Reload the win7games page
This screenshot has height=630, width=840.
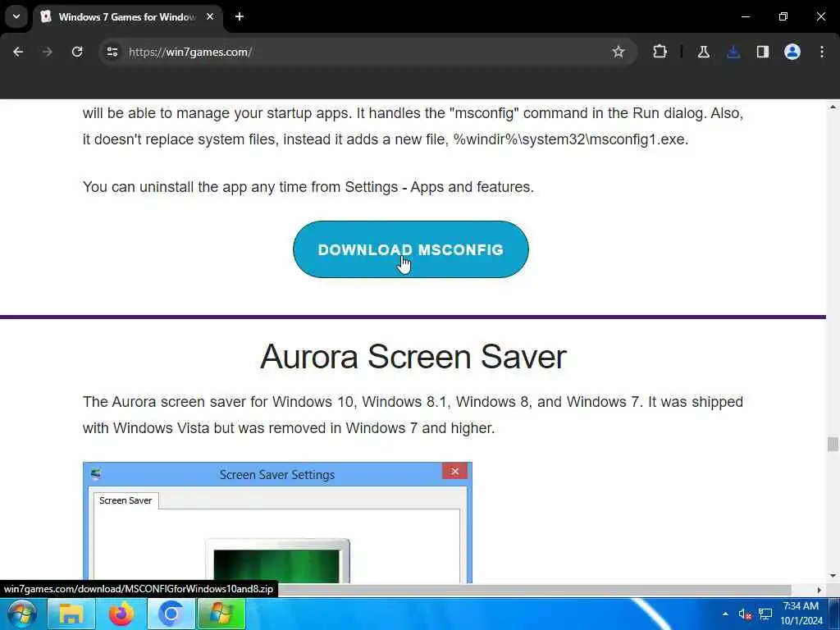point(77,52)
